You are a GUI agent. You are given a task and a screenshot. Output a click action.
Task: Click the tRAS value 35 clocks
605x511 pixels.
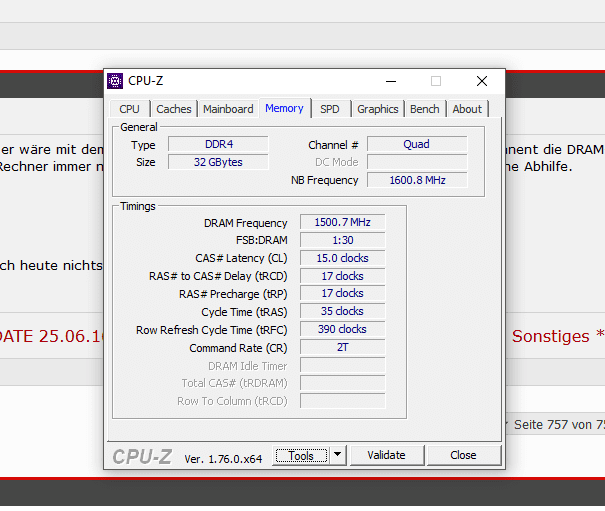click(343, 311)
